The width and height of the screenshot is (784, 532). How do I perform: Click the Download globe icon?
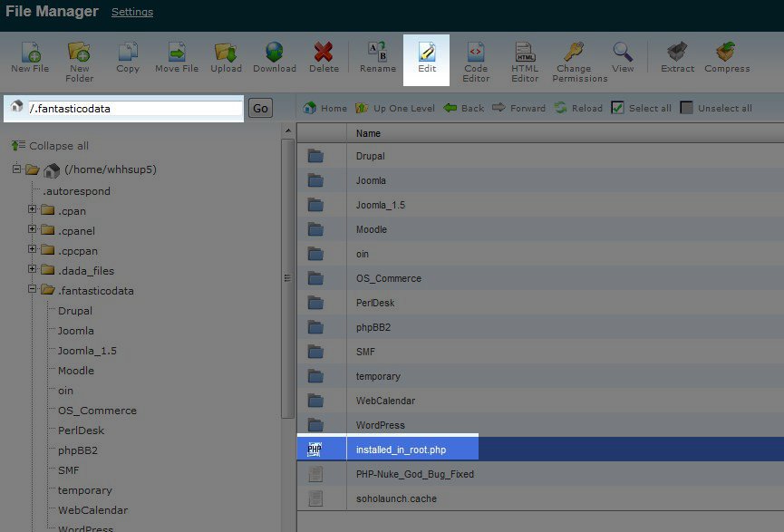click(274, 53)
